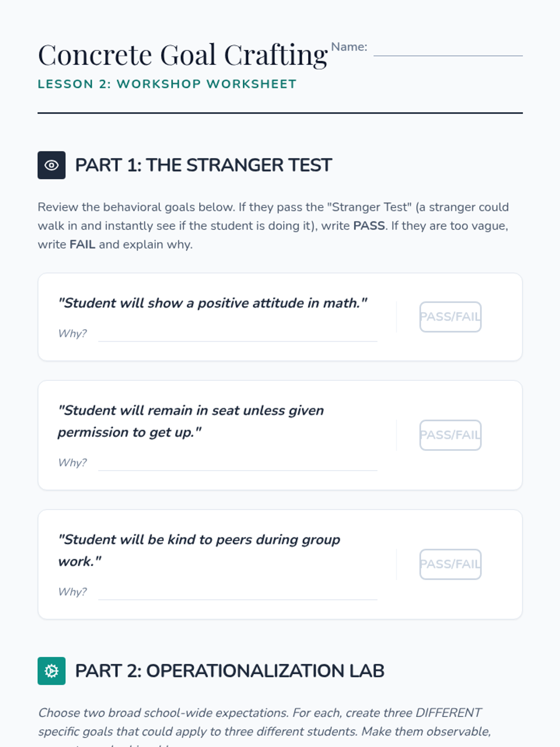Viewport: 560px width, 747px height.
Task: Click the Why line under positive attitude goal
Action: [x=238, y=335]
